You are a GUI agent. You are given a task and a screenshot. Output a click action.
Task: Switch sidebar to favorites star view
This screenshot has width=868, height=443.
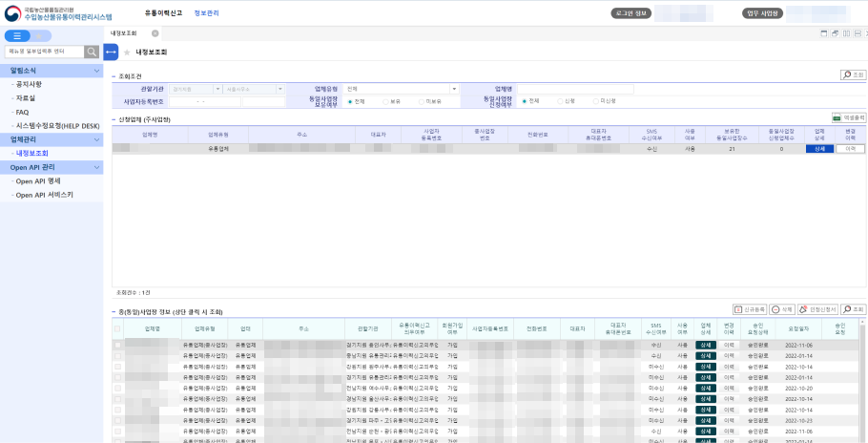[x=39, y=36]
